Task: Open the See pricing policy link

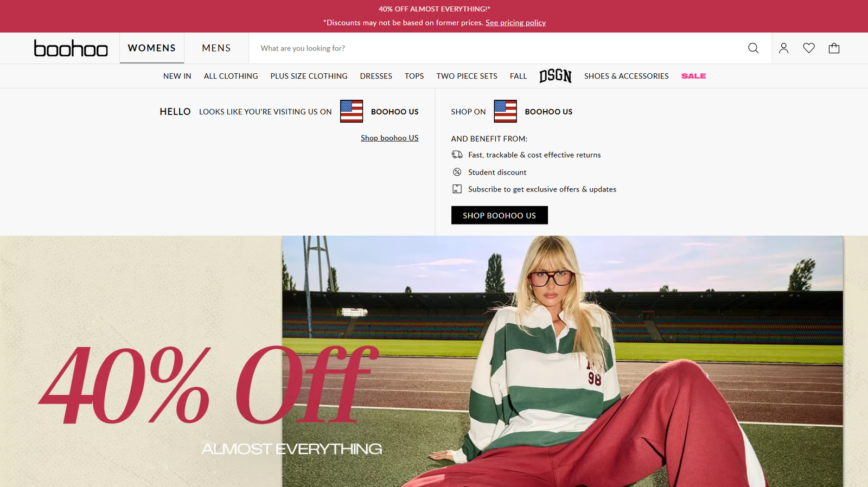Action: coord(515,23)
